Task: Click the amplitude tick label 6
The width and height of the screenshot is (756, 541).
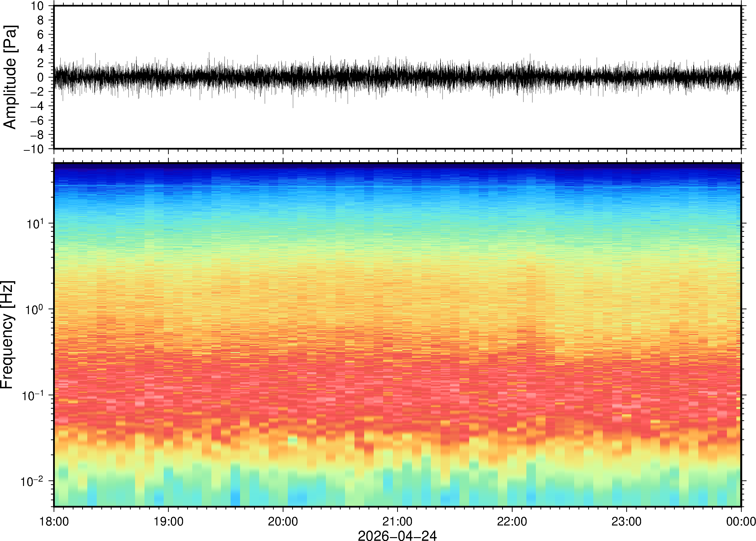Action: tap(41, 35)
